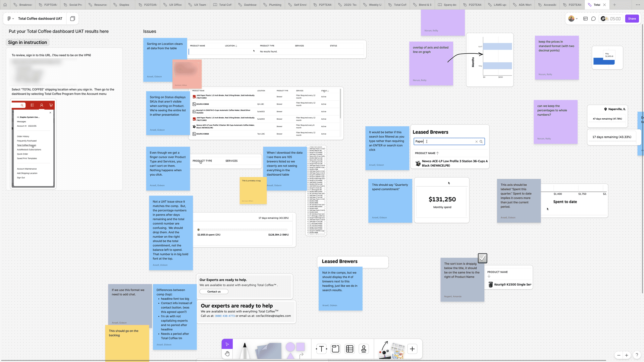Add a new tab with plus
Screen dimensions: 644x362
point(614,5)
